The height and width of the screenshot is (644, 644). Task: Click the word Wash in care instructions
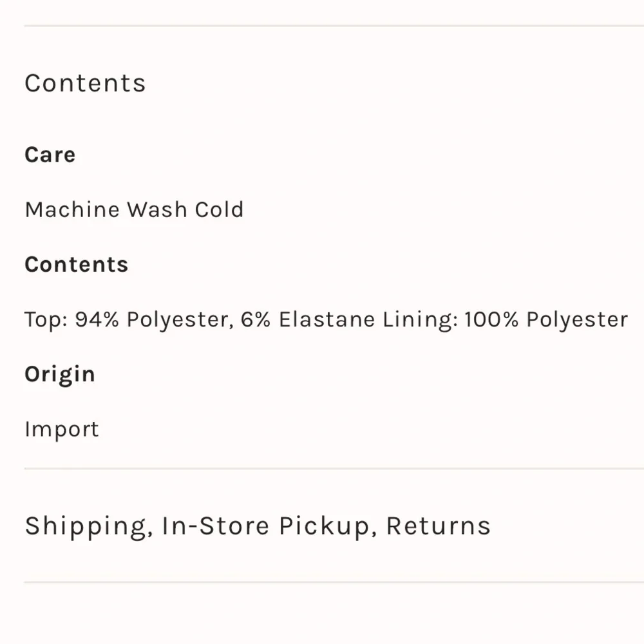(157, 209)
